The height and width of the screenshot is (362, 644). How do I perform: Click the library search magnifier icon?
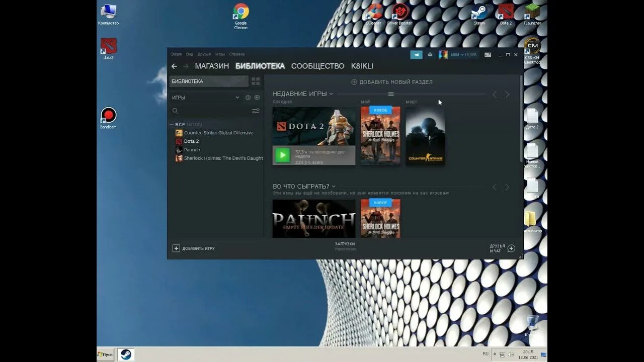(x=175, y=111)
